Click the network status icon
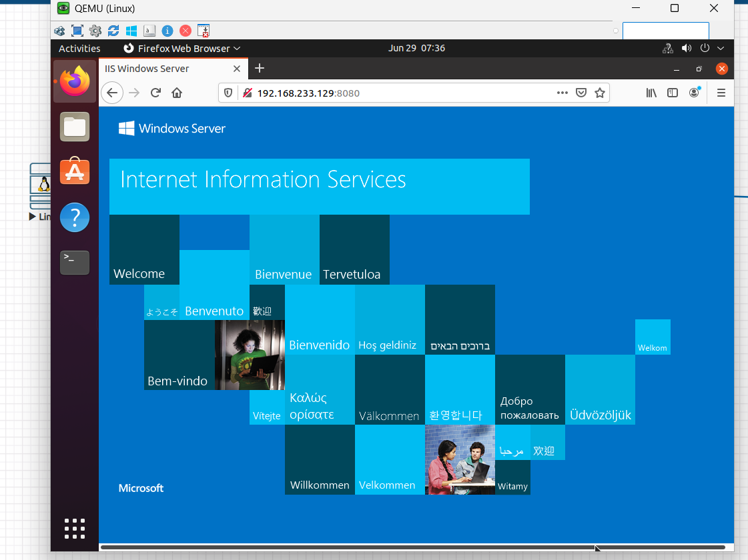Viewport: 748px width, 560px height. pyautogui.click(x=668, y=48)
